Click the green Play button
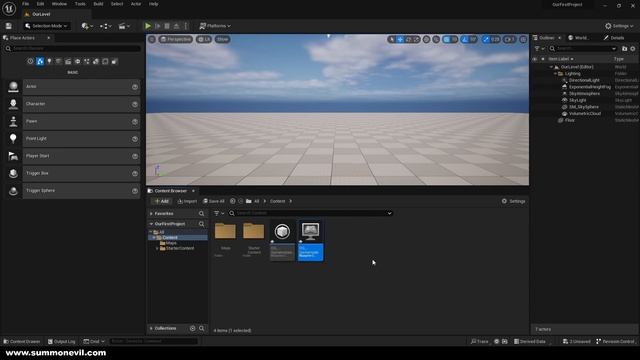640x360 pixels. (x=148, y=26)
